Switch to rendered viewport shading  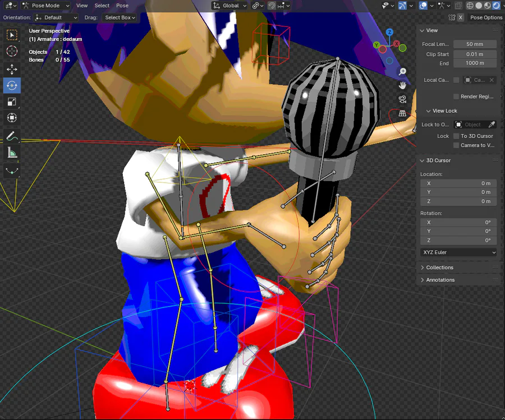(x=496, y=6)
